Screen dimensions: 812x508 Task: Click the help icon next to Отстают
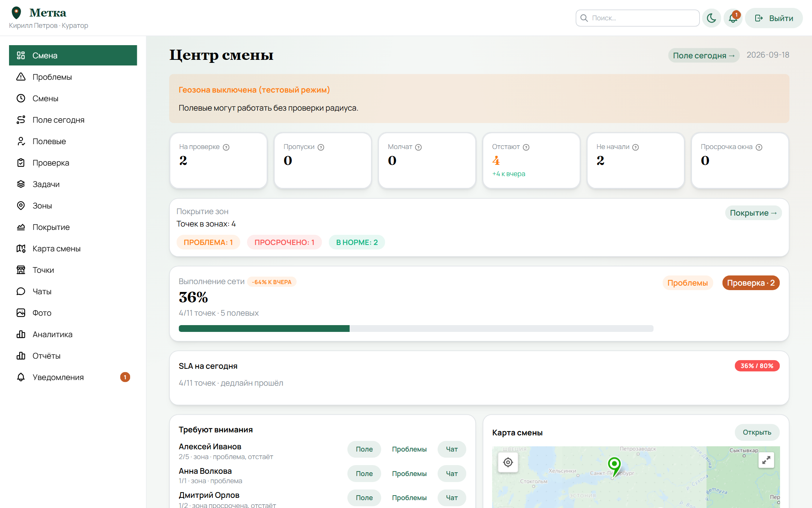click(x=526, y=147)
